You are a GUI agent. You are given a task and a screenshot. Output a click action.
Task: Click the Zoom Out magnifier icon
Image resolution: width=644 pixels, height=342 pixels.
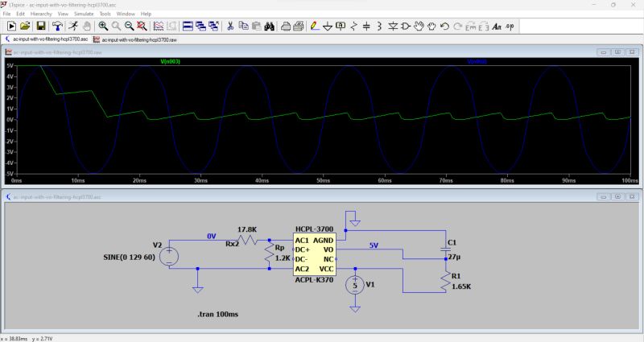(x=130, y=27)
